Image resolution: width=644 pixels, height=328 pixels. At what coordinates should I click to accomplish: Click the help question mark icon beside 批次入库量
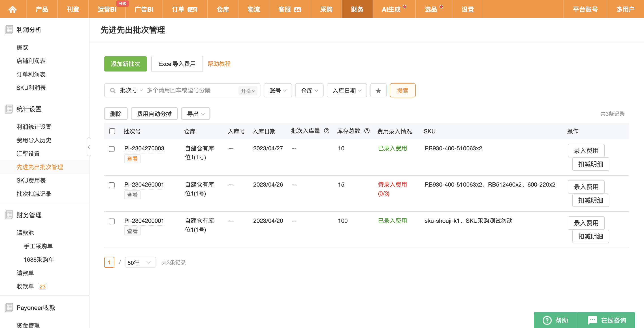pyautogui.click(x=326, y=131)
